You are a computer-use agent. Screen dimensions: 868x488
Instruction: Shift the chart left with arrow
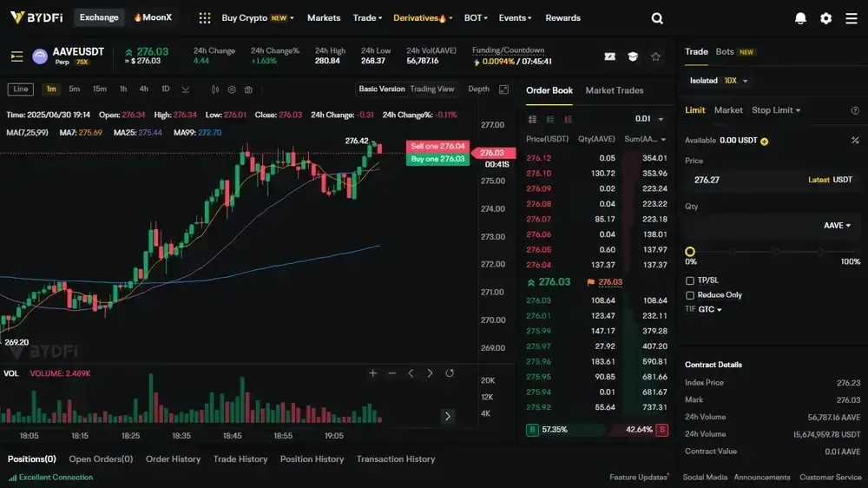pyautogui.click(x=411, y=373)
